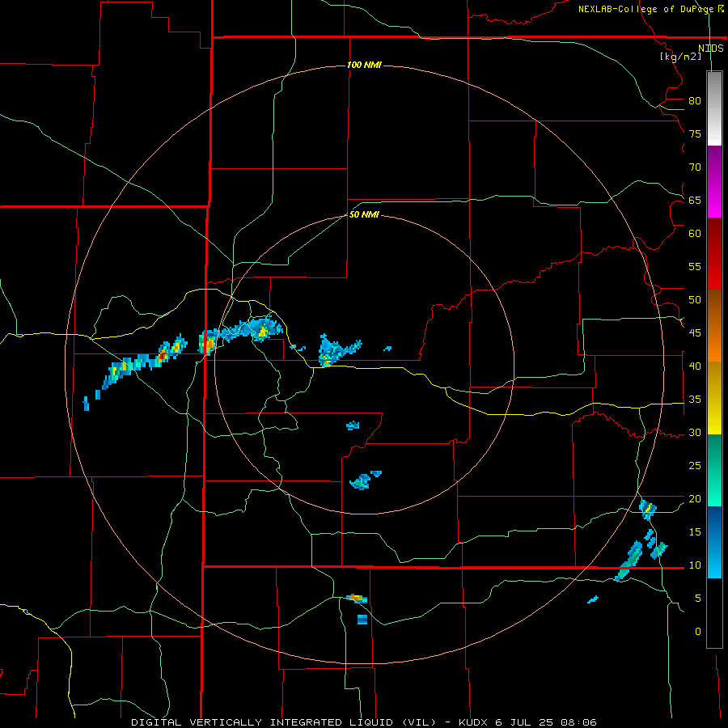Viewport: 728px width, 728px height.
Task: Click the 15 value on the VIL scale
Action: tap(695, 531)
